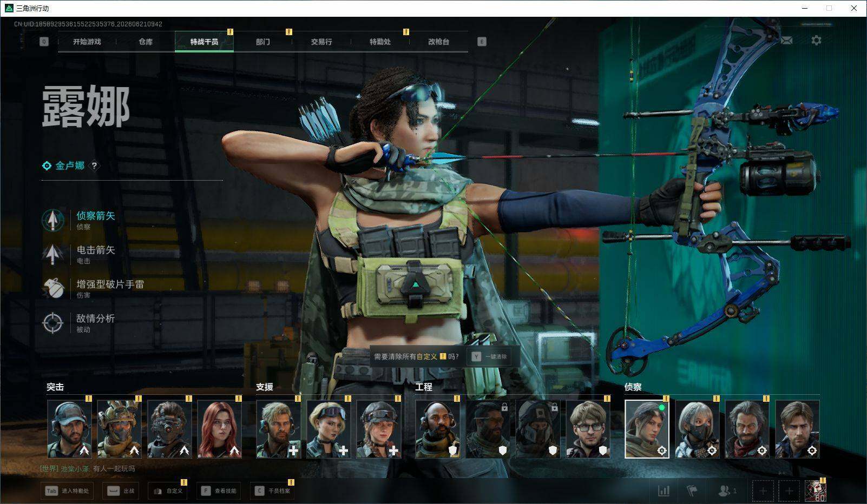The width and height of the screenshot is (867, 504).
Task: Select 突击 operator with tan helmet and mask
Action: tap(119, 429)
